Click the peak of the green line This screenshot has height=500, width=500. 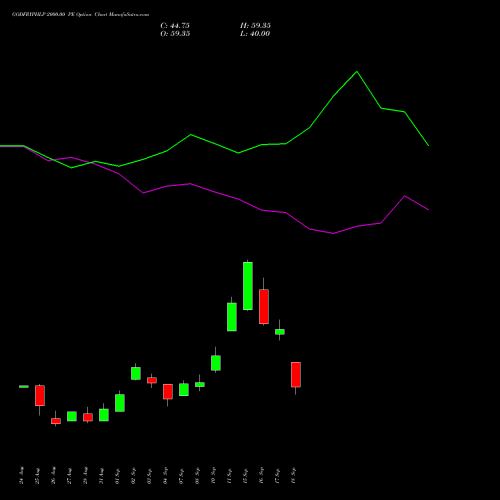357,72
